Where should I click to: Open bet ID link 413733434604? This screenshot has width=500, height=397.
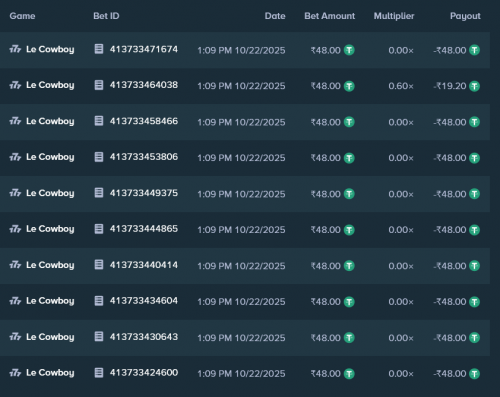[144, 301]
